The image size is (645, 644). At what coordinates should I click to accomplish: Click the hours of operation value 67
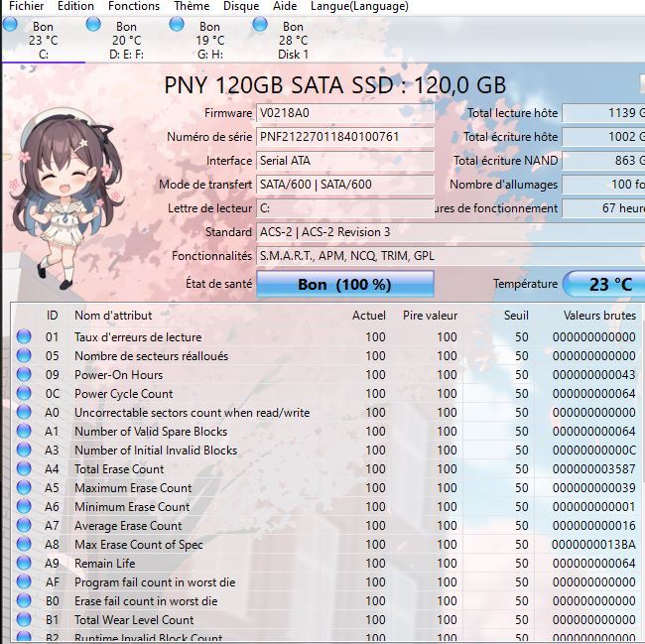603,208
